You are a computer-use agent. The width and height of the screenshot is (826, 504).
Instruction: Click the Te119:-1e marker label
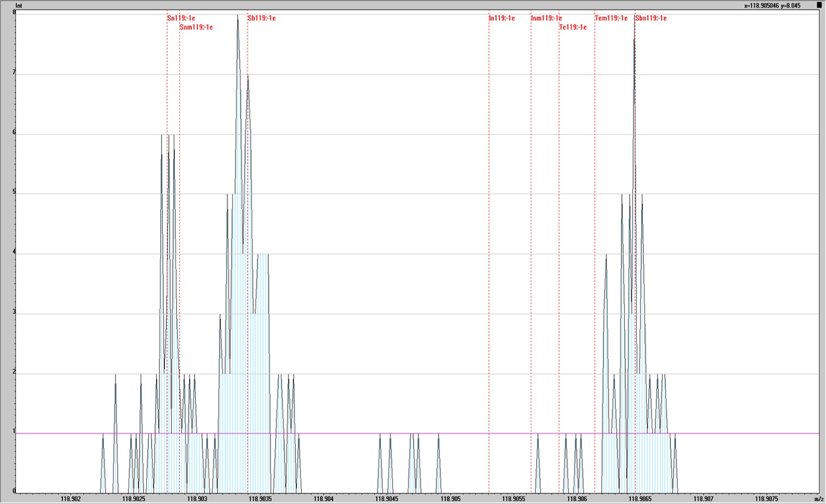(x=573, y=27)
